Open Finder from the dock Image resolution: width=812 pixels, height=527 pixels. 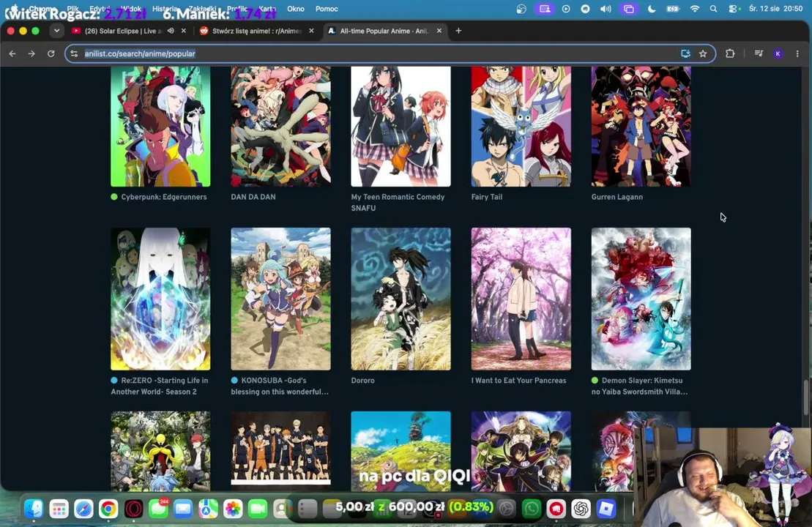tap(34, 509)
